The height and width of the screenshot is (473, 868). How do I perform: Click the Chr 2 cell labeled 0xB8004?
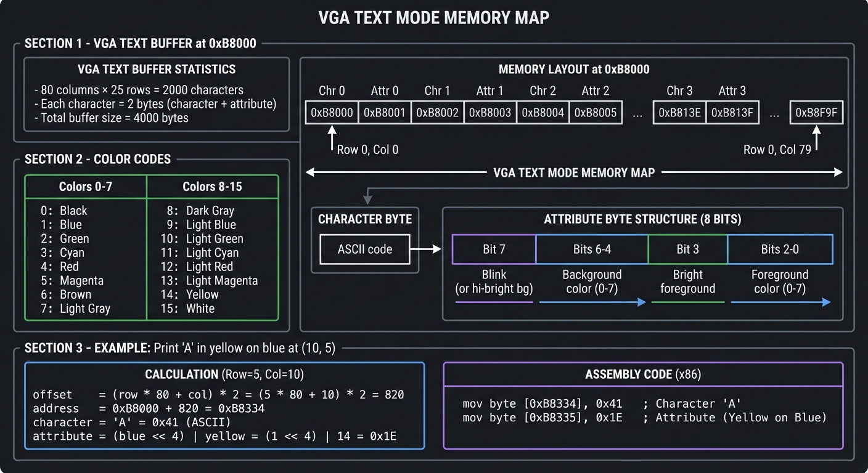(542, 112)
